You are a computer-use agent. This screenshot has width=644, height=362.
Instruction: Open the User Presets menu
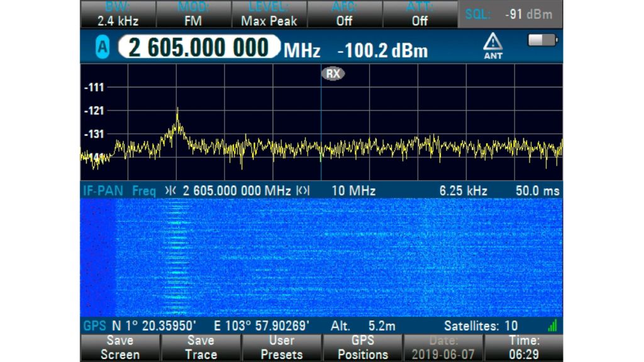(281, 348)
